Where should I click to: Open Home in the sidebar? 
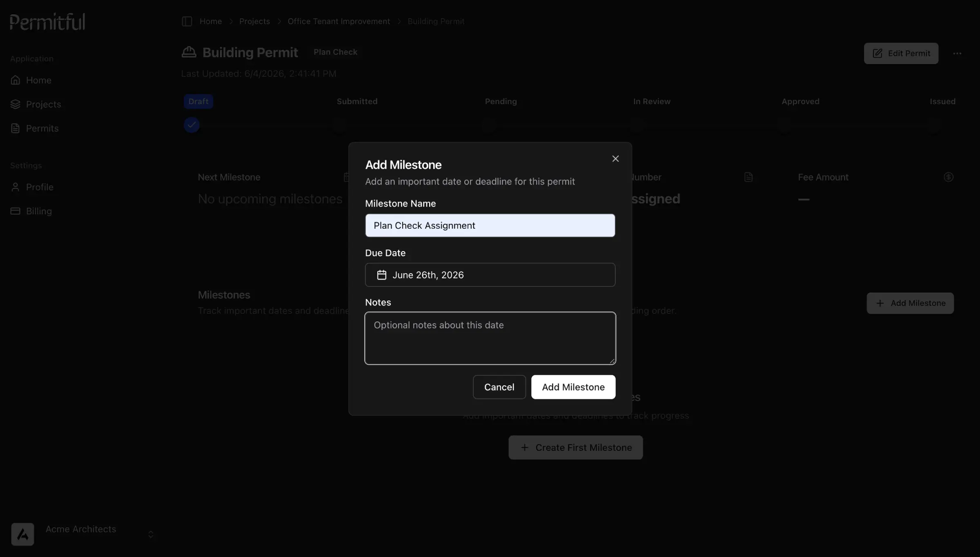39,80
